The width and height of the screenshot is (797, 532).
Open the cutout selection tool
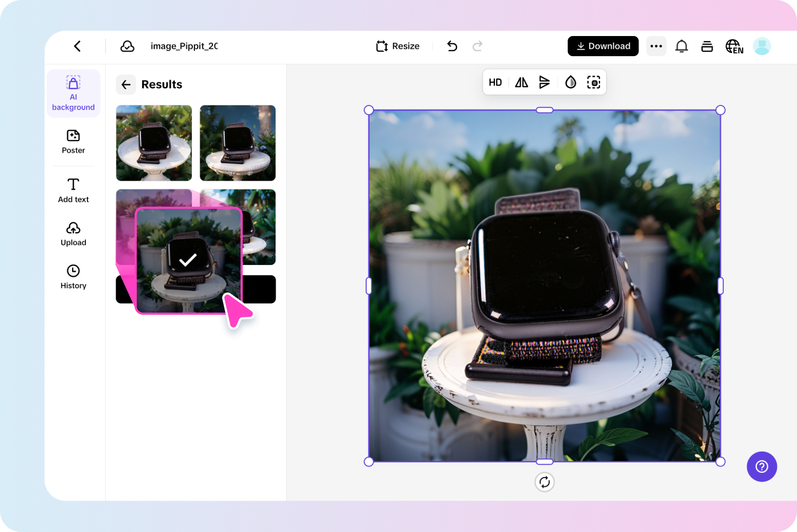[594, 82]
